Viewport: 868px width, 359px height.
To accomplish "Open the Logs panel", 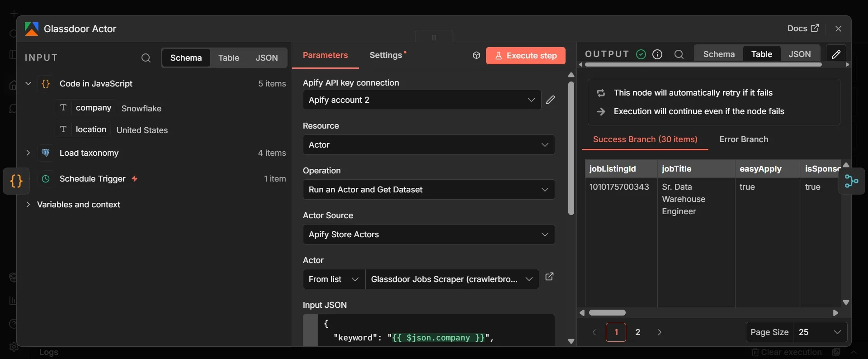I will 48,352.
